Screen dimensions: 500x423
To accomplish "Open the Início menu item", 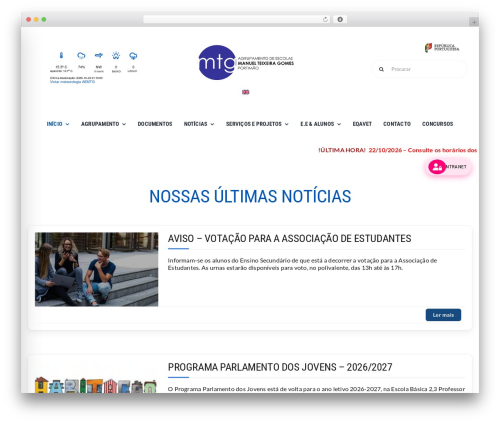I will coord(54,124).
